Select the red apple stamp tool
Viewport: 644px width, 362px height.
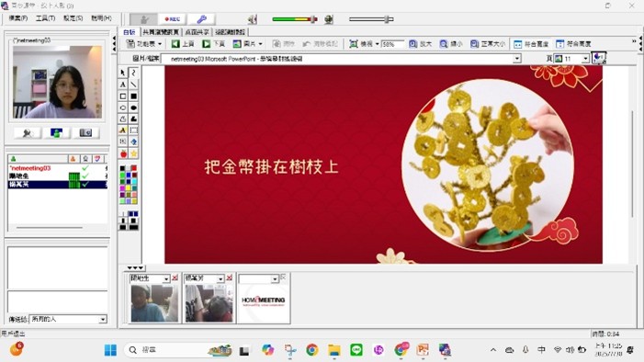tap(123, 153)
